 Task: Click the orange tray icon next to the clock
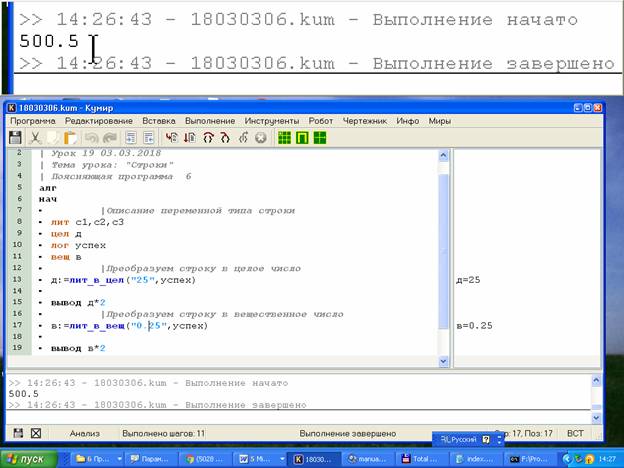coord(589,459)
